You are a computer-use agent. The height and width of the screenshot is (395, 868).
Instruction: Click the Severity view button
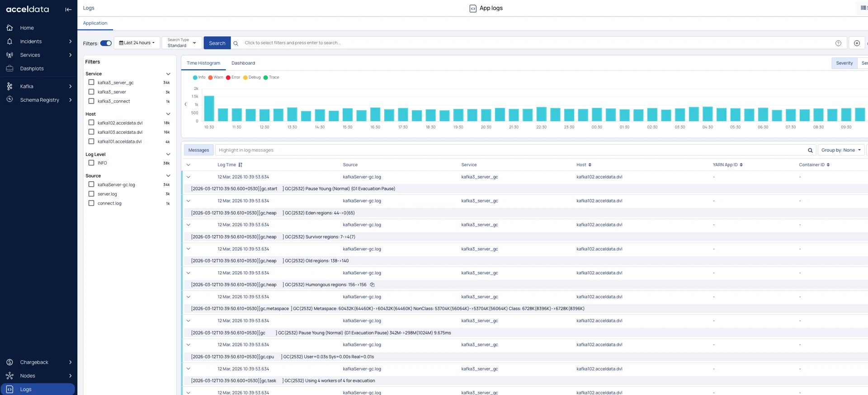pos(844,63)
